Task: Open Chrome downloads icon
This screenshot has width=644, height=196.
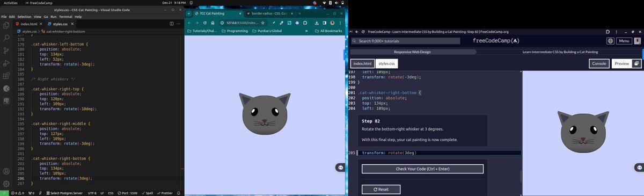Action: point(317,23)
